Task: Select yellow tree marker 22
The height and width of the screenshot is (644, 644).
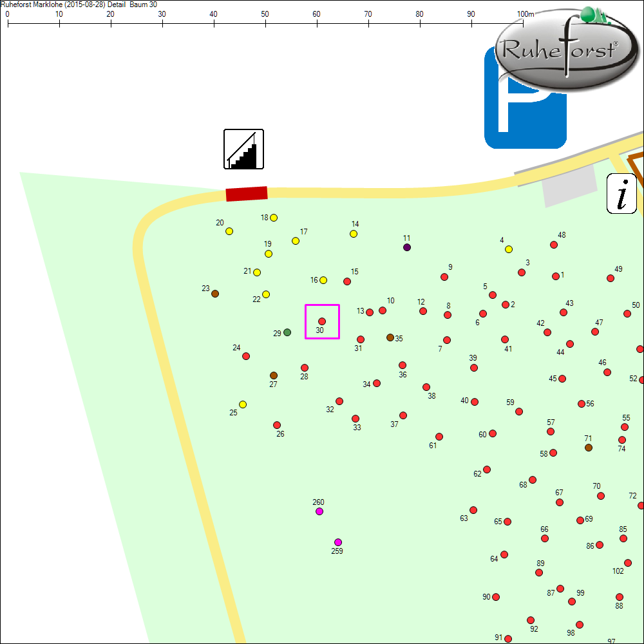Action: pos(266,294)
